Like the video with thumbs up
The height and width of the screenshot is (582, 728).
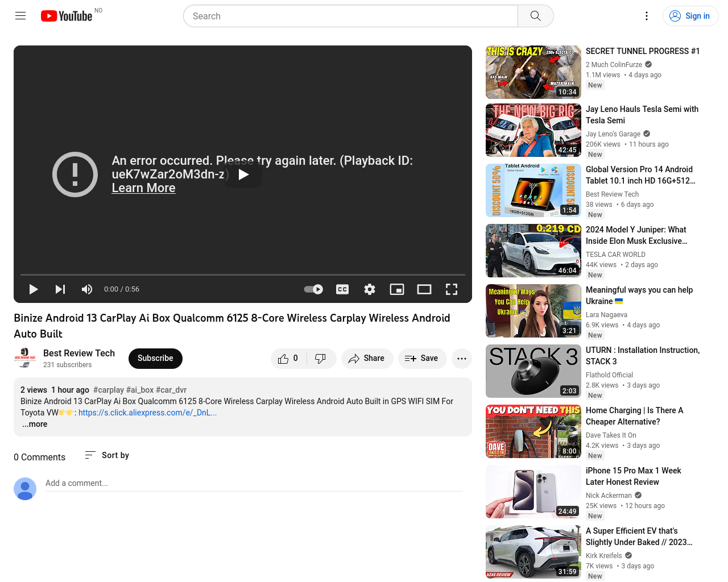[288, 359]
